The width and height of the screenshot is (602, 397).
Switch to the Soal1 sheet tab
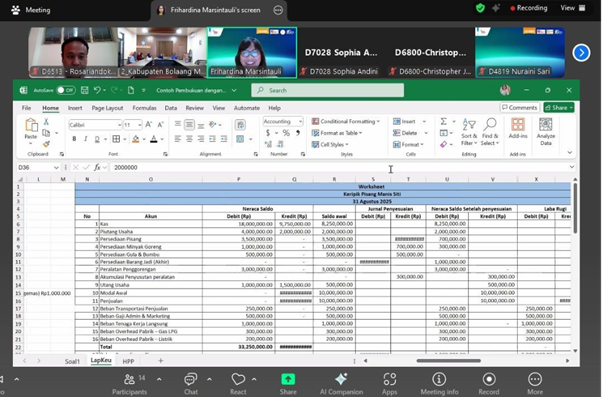click(72, 361)
